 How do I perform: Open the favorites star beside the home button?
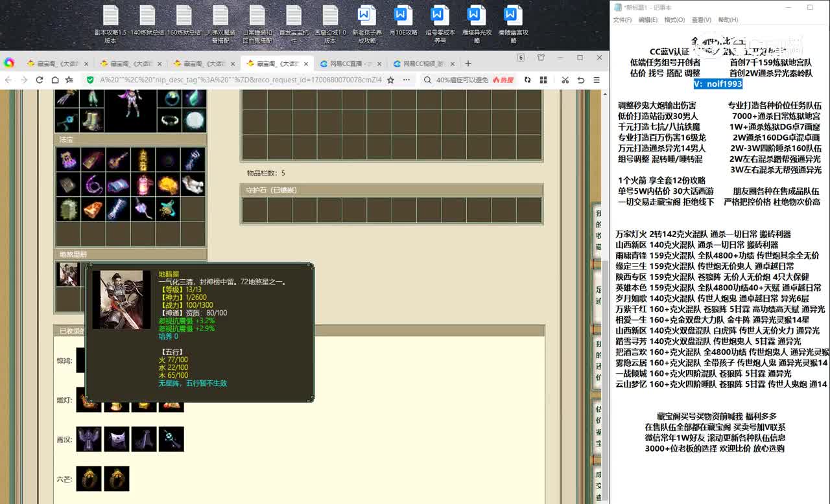coord(69,80)
